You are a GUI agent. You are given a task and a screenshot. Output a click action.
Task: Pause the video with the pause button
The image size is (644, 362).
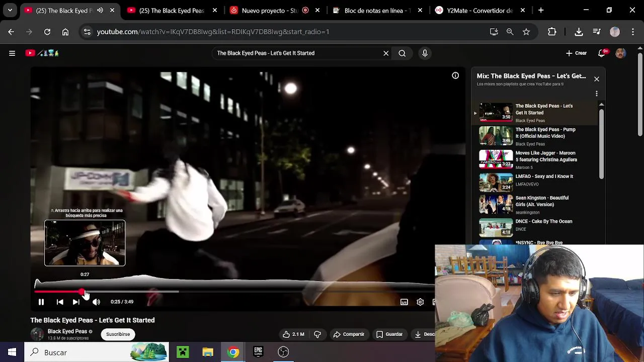click(41, 302)
